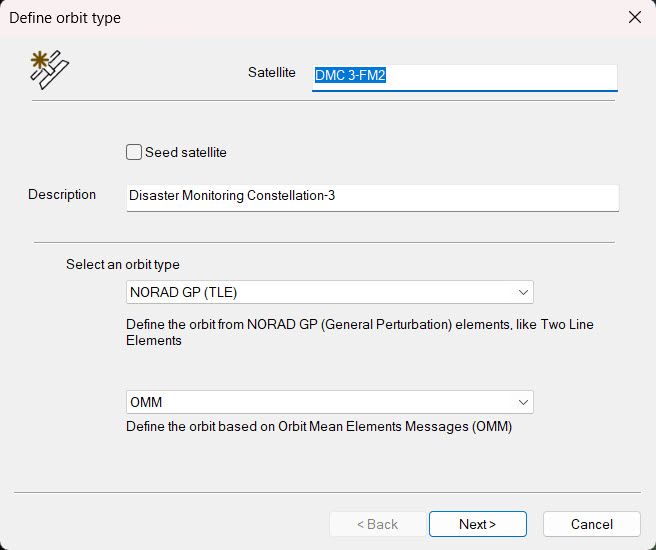Open the NORAD GP (TLE) orbit type dropdown
Screen dimensions: 656x550
330,292
